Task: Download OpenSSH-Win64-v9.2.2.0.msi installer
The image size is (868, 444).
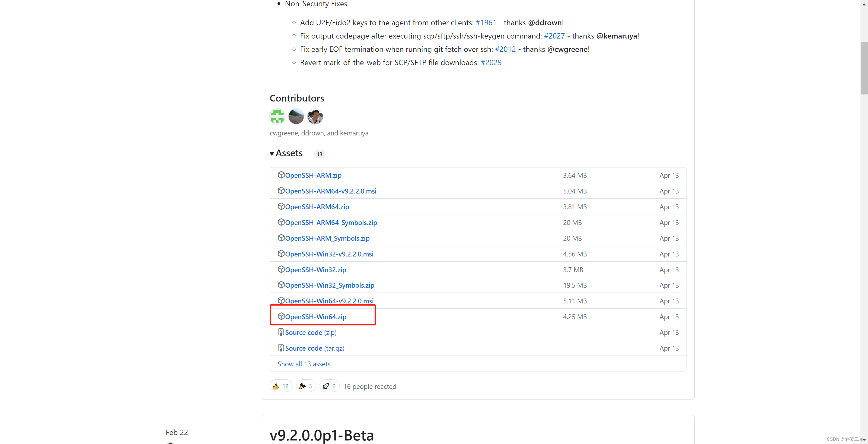Action: pos(329,301)
